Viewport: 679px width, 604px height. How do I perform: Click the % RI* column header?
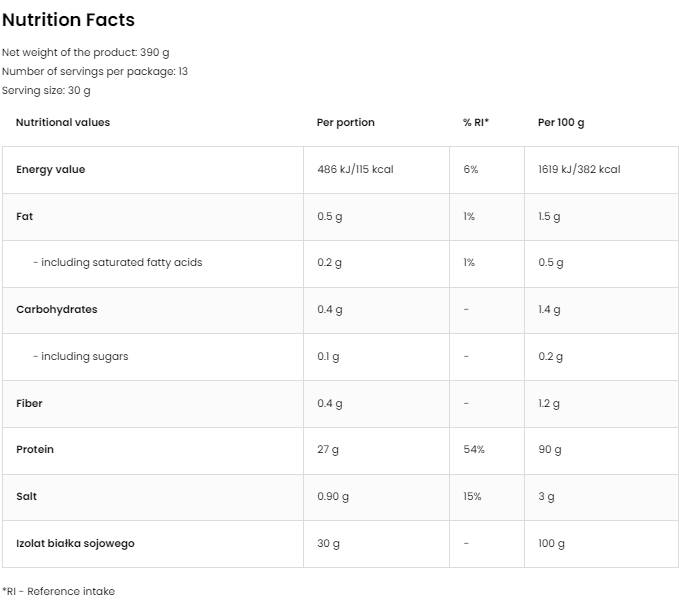pos(476,122)
